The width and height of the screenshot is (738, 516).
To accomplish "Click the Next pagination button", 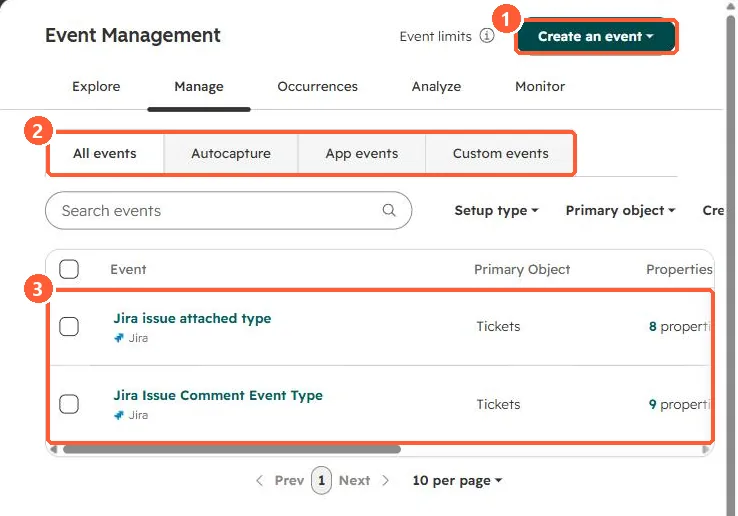I will coord(354,480).
